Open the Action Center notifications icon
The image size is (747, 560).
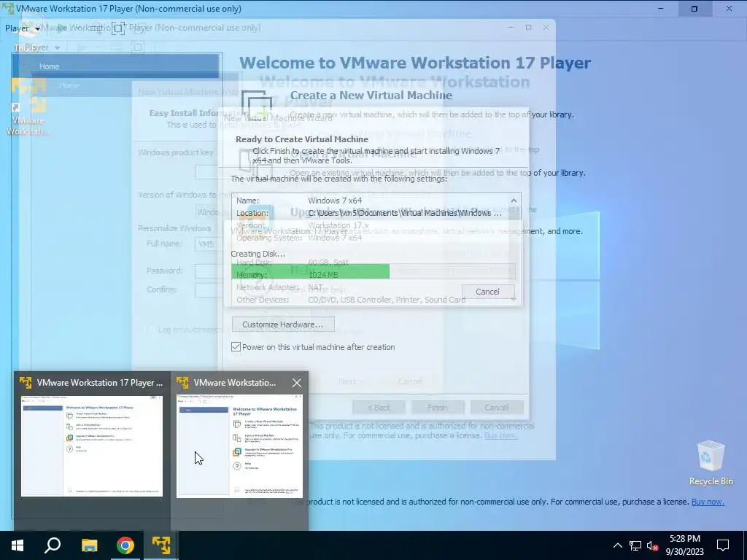point(723,545)
